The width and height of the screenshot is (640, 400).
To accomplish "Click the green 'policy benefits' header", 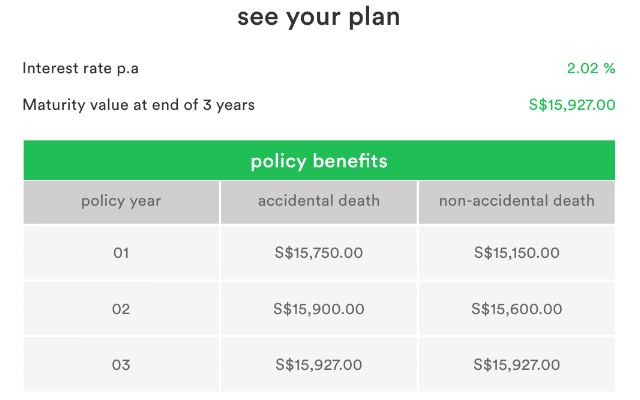I will pos(319,160).
